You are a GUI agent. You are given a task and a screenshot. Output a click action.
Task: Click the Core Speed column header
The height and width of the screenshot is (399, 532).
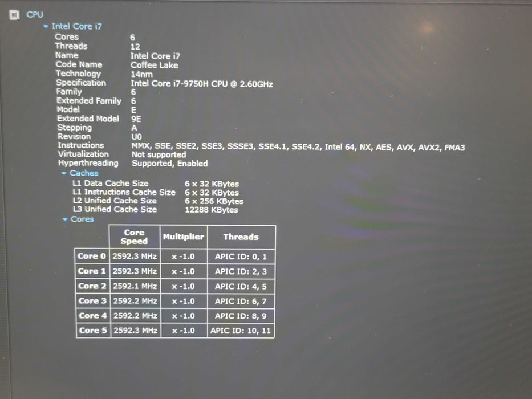pos(135,237)
